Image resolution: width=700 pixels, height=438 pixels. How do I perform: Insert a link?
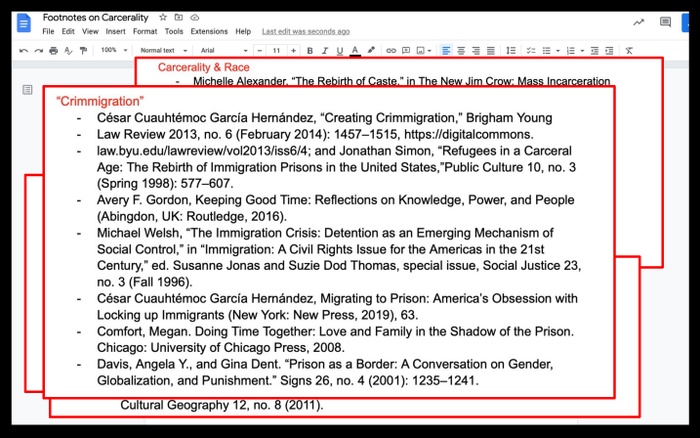(x=391, y=51)
